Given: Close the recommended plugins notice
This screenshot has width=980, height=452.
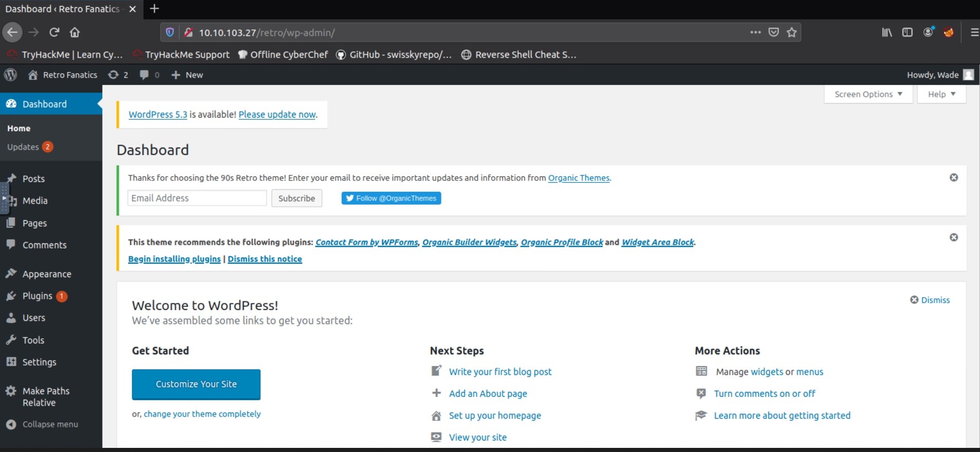Looking at the screenshot, I should click(x=953, y=237).
